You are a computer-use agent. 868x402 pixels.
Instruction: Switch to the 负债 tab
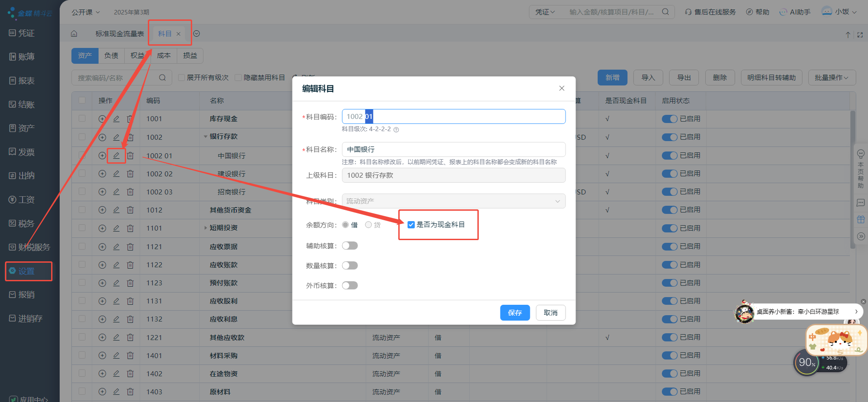tap(111, 56)
